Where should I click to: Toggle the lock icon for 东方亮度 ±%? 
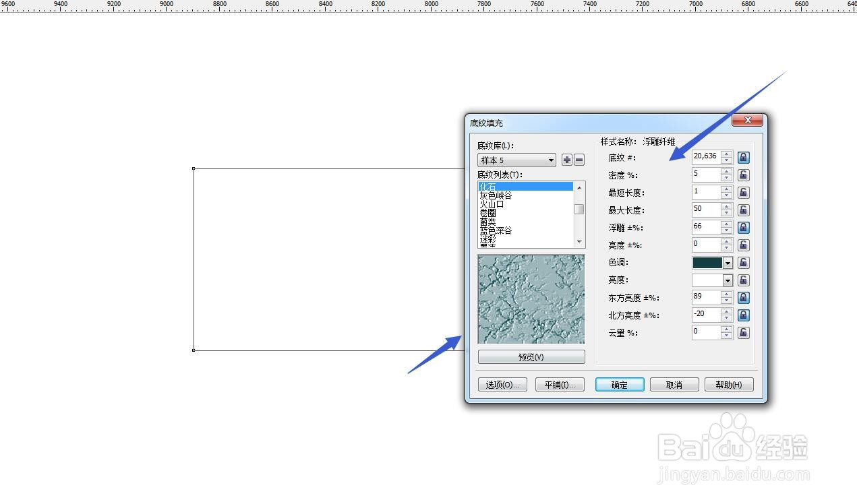[743, 298]
